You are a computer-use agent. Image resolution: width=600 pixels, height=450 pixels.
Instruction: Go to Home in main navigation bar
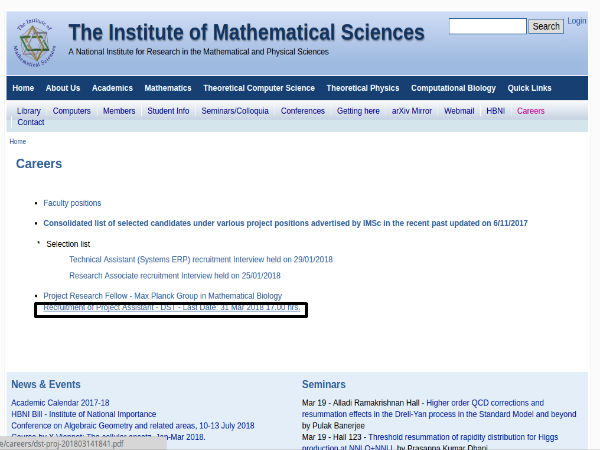tap(23, 88)
